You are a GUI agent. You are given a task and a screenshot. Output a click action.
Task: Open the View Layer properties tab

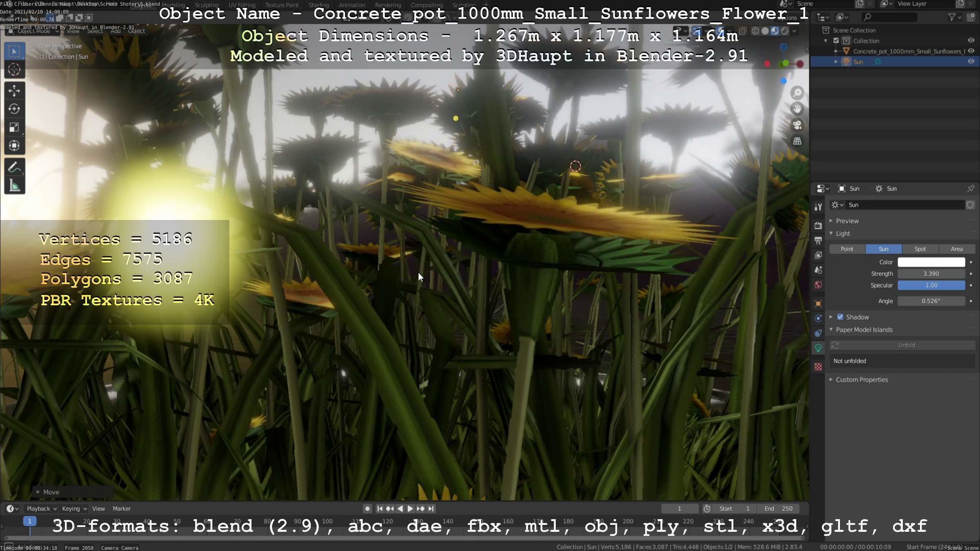[x=818, y=256]
